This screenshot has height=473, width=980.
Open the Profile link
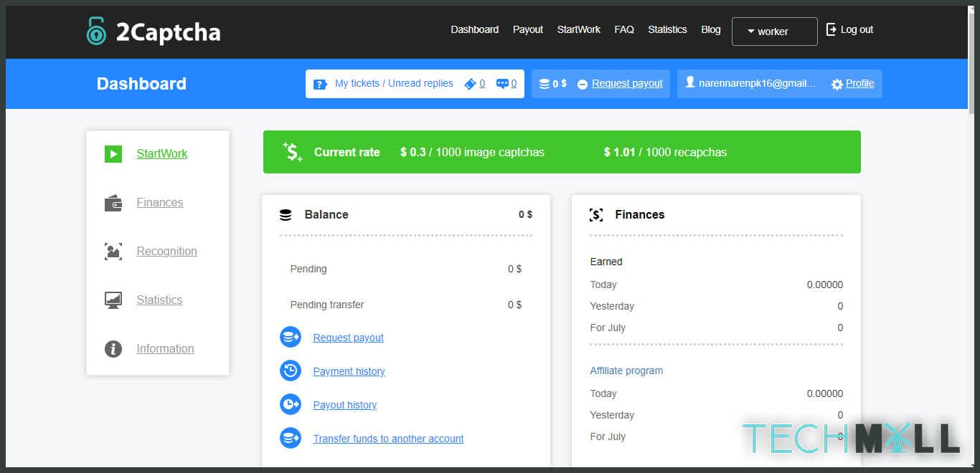859,83
